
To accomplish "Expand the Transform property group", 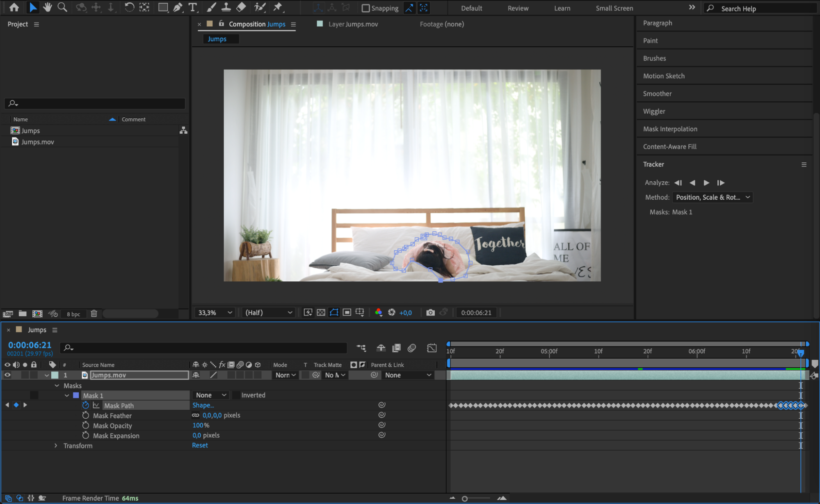I will 56,445.
